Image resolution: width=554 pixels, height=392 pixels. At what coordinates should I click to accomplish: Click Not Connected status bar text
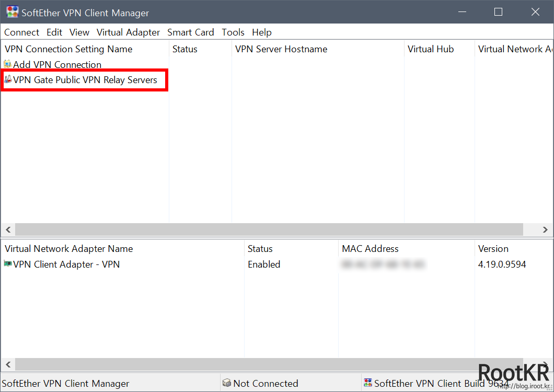[x=266, y=384]
